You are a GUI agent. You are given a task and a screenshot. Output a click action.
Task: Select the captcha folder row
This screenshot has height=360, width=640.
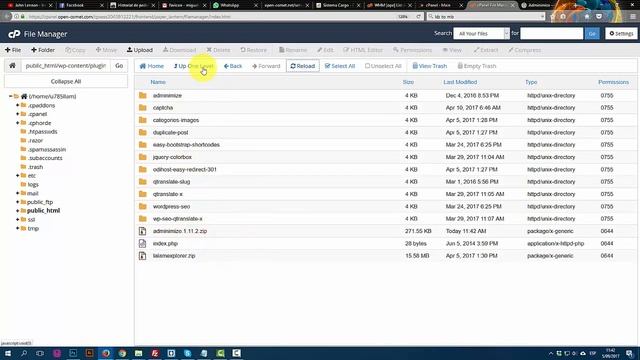point(386,108)
